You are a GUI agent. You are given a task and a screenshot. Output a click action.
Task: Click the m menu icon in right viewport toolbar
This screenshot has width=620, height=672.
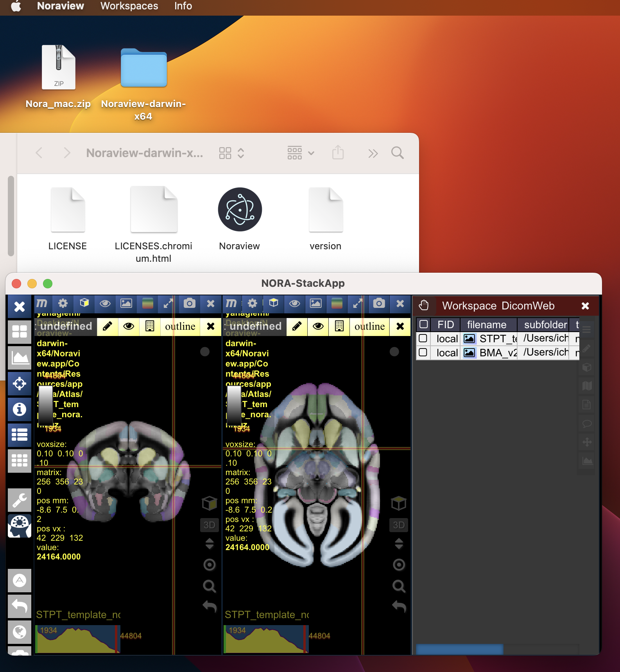231,304
